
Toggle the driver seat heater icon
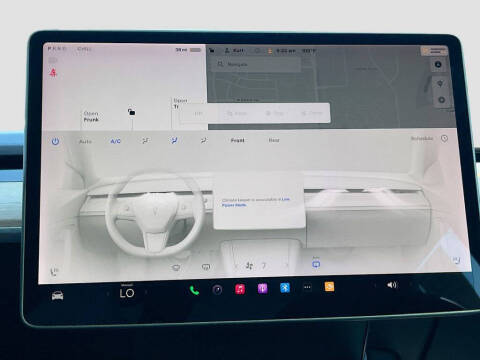pyautogui.click(x=54, y=271)
